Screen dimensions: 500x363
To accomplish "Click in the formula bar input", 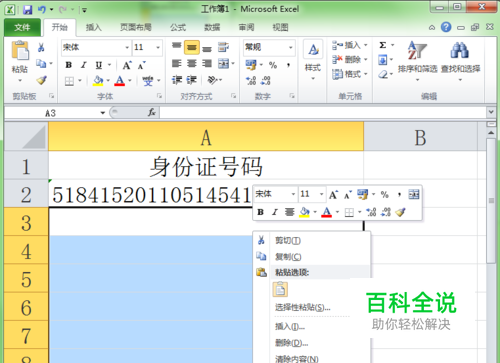I will pos(323,113).
